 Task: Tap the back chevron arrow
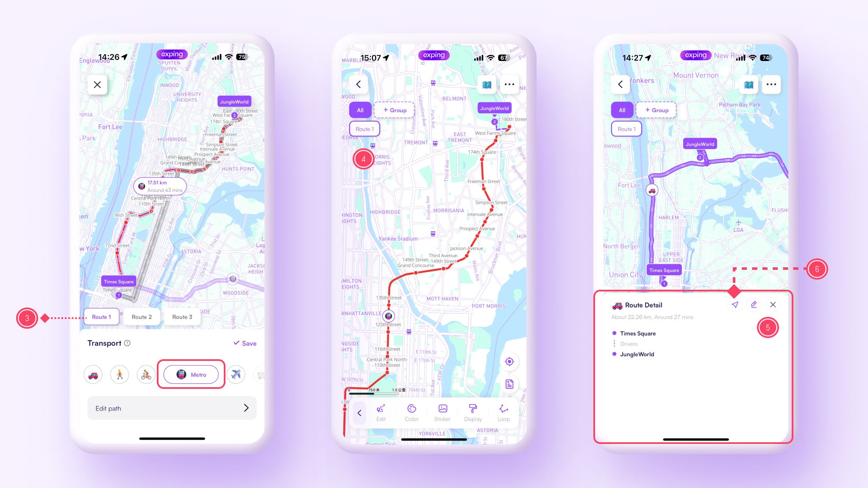tap(359, 84)
